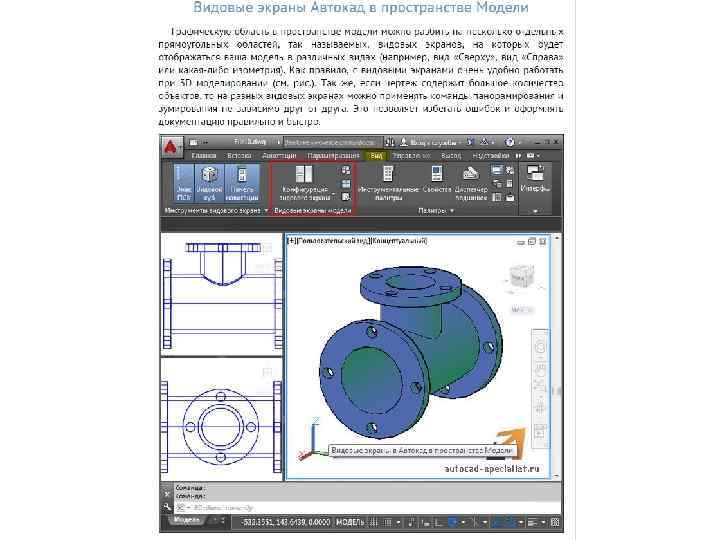The image size is (720, 540).
Task: Switch to the Главная ribbon tab
Action: pyautogui.click(x=203, y=156)
